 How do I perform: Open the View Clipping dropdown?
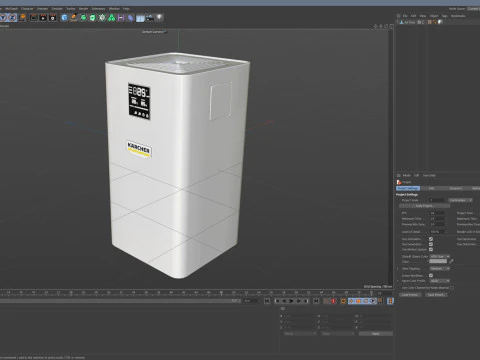pos(440,268)
